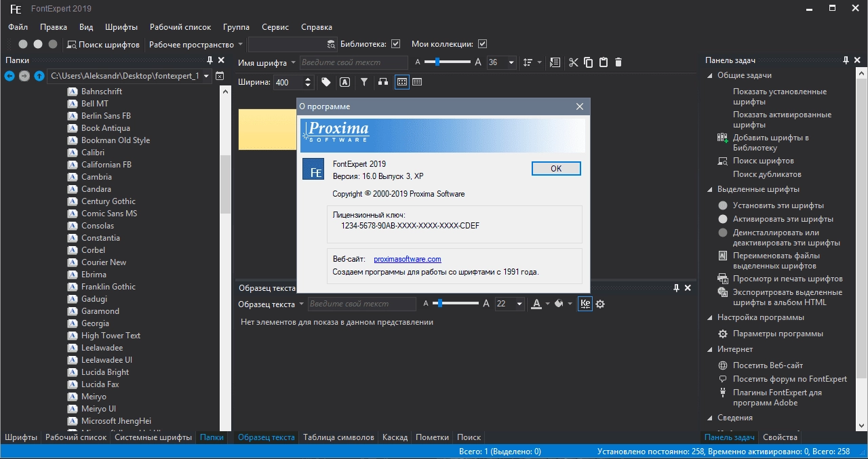
Task: Paste fonts clipboard icon
Action: pos(604,62)
